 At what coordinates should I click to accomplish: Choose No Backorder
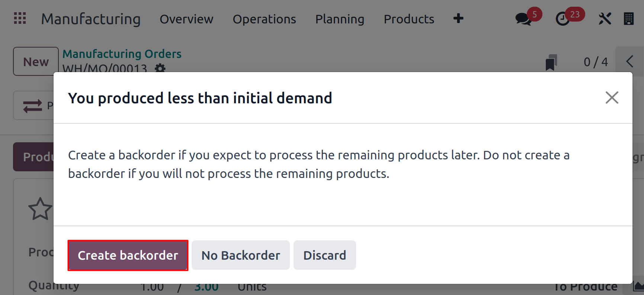(241, 255)
